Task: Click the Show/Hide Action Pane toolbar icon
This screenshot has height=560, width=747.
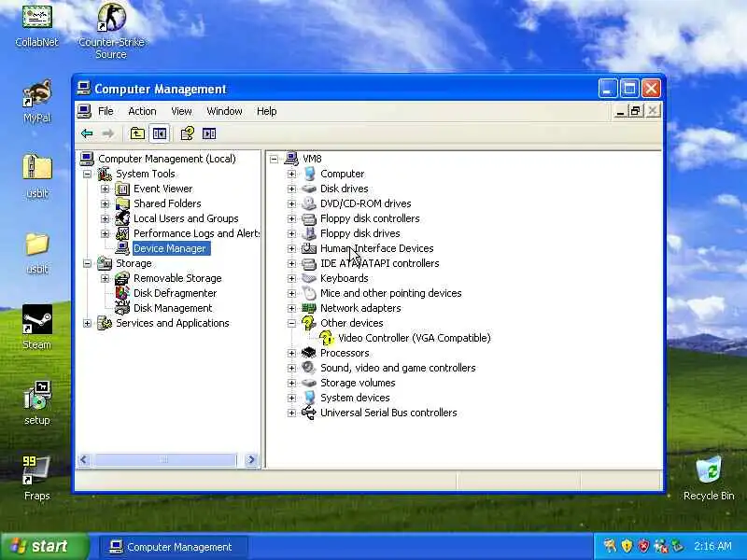Action: pyautogui.click(x=209, y=133)
